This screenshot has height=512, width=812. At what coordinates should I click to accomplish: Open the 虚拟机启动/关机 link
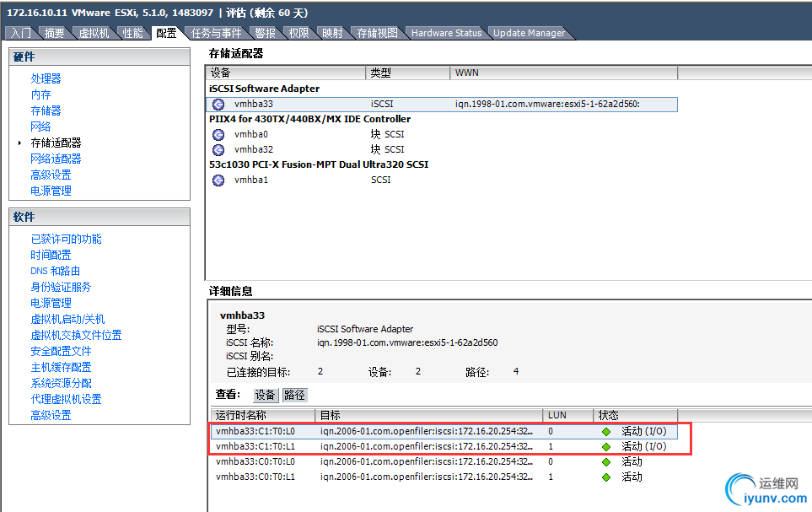[x=67, y=319]
